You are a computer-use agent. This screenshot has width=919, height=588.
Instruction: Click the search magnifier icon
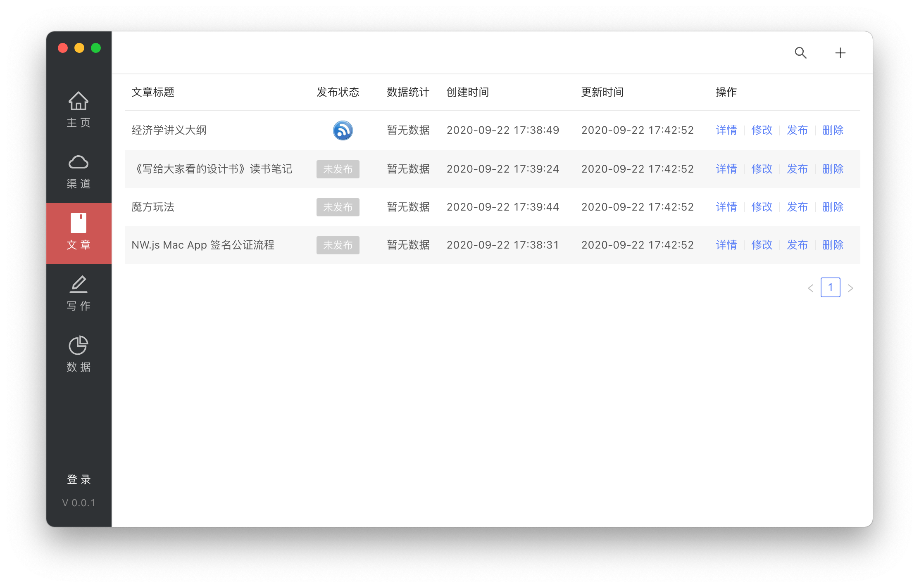pos(800,53)
